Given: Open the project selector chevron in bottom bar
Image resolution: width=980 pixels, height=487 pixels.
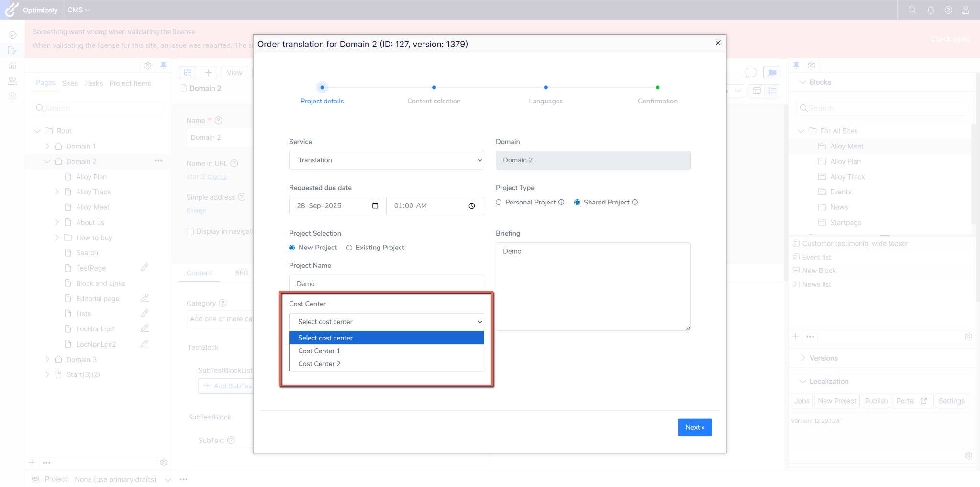Looking at the screenshot, I should [x=167, y=479].
